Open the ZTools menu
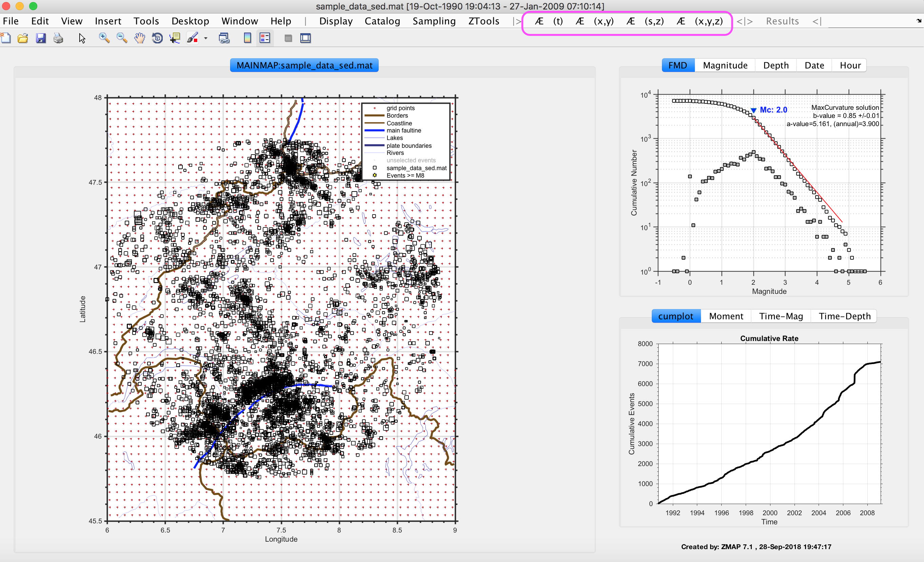The width and height of the screenshot is (924, 562). click(x=483, y=21)
